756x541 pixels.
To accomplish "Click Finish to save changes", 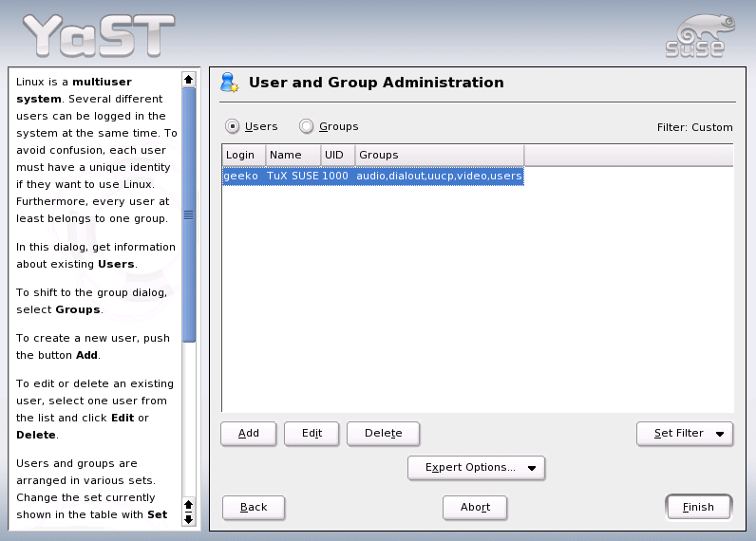I will (699, 507).
